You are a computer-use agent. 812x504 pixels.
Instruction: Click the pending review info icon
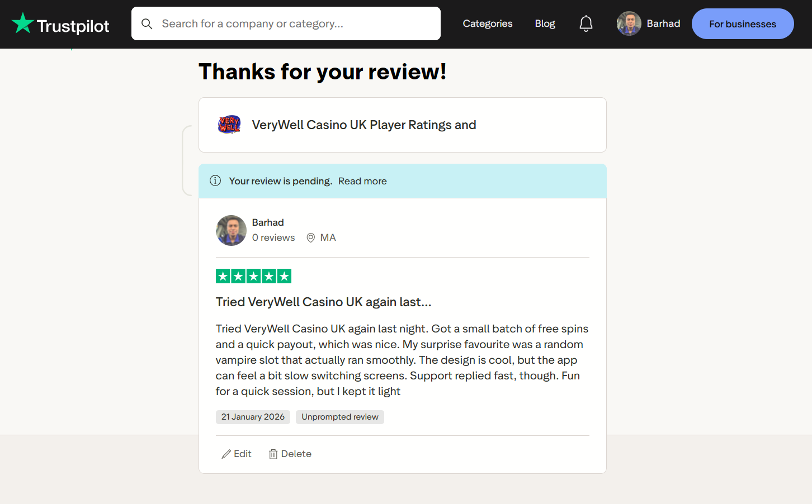215,180
